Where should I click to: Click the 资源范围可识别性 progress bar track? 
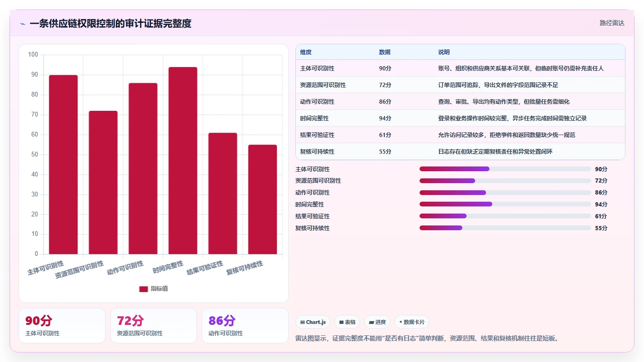point(505,181)
